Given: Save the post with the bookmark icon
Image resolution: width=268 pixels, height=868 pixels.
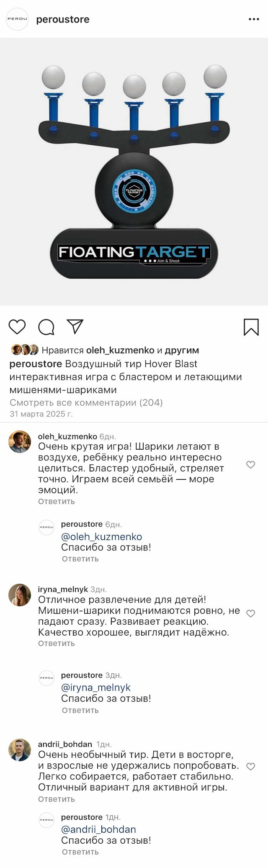Looking at the screenshot, I should point(251,327).
